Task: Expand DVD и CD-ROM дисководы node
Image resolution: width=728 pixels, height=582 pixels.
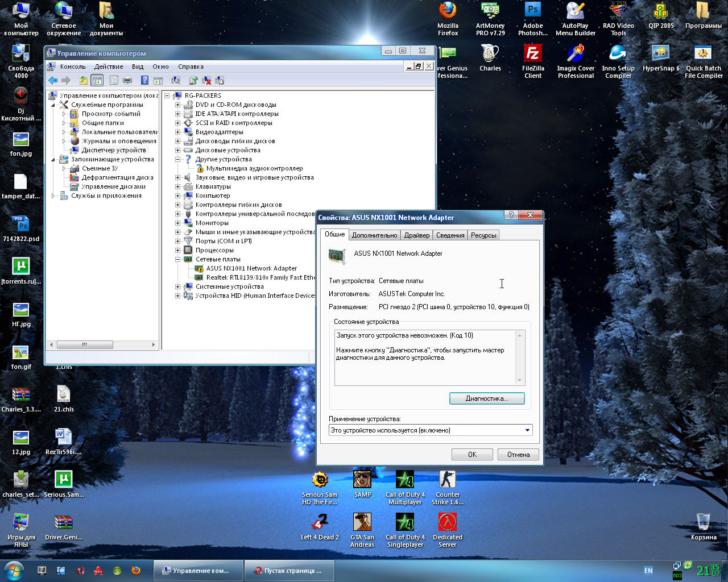Action: pyautogui.click(x=177, y=105)
